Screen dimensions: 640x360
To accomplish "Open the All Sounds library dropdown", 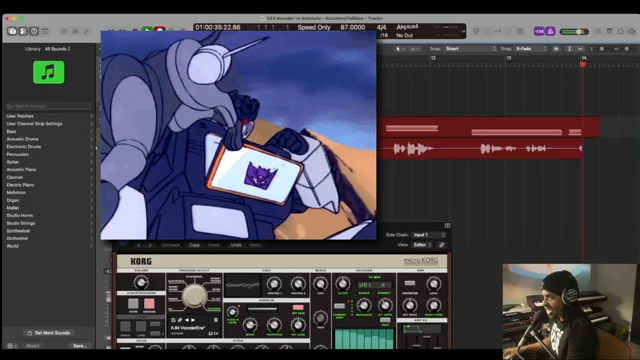I will pos(58,49).
